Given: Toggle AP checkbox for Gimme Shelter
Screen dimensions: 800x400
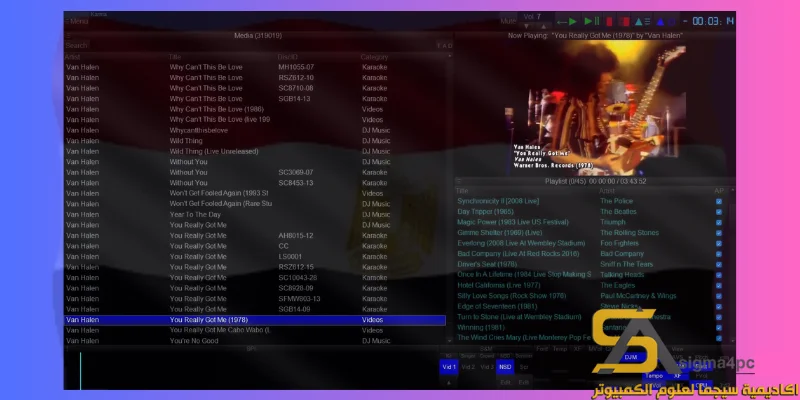Looking at the screenshot, I should click(719, 233).
